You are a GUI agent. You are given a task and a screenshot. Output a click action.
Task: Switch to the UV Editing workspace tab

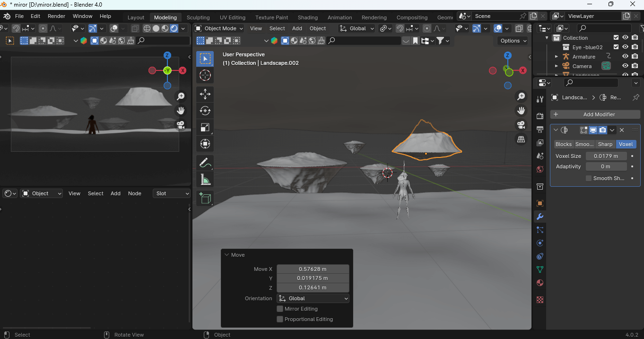[233, 17]
